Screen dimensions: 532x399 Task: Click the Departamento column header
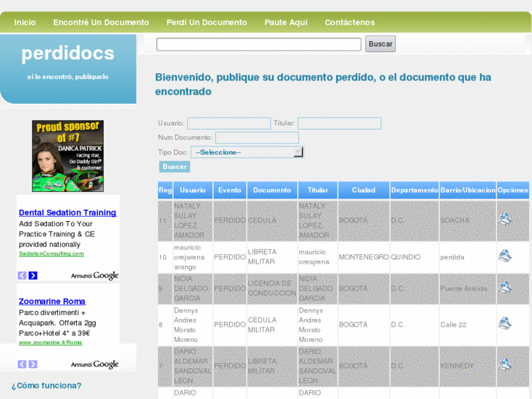[414, 190]
